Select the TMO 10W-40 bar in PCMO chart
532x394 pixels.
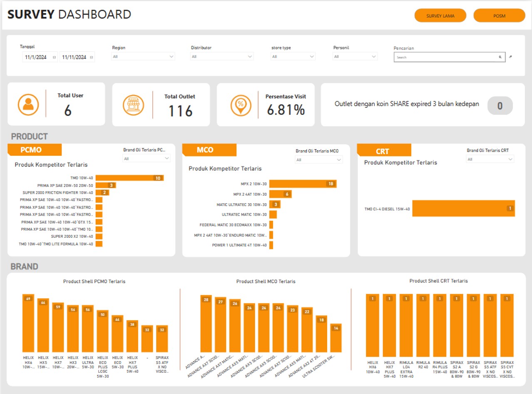point(129,178)
